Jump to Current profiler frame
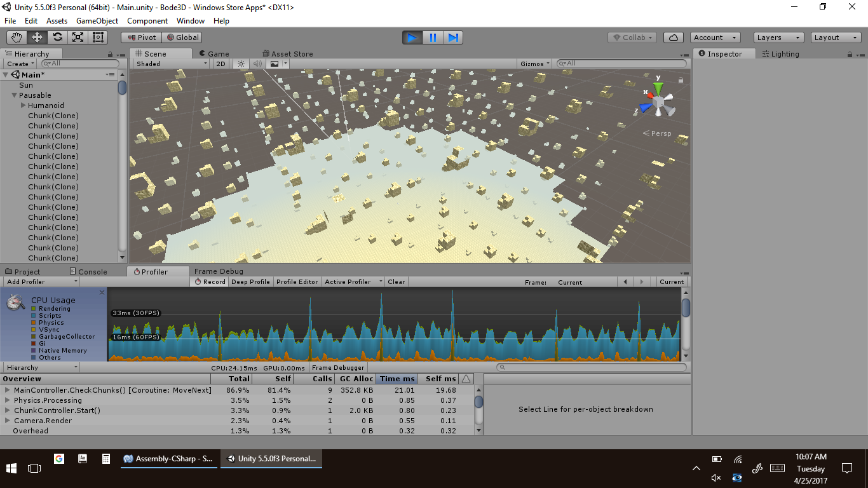Screen dimensions: 868x488 (x=671, y=281)
